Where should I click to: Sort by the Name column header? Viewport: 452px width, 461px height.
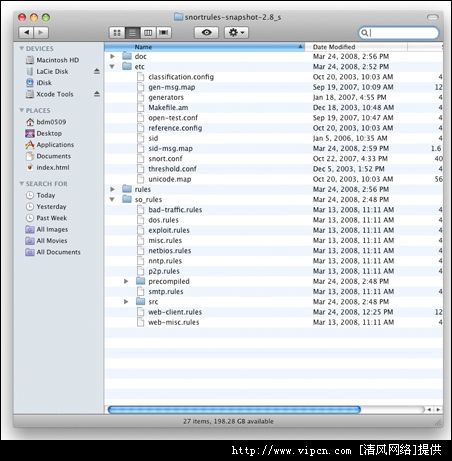coord(204,47)
